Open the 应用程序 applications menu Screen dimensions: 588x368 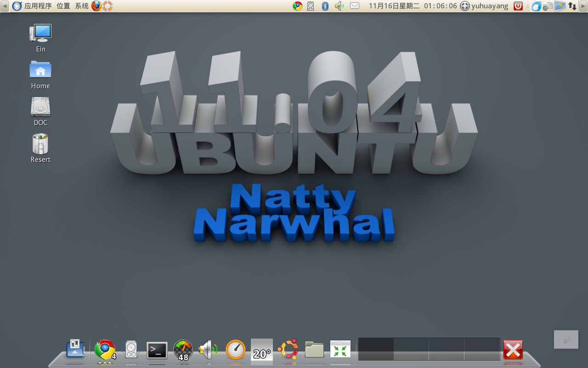[x=38, y=6]
